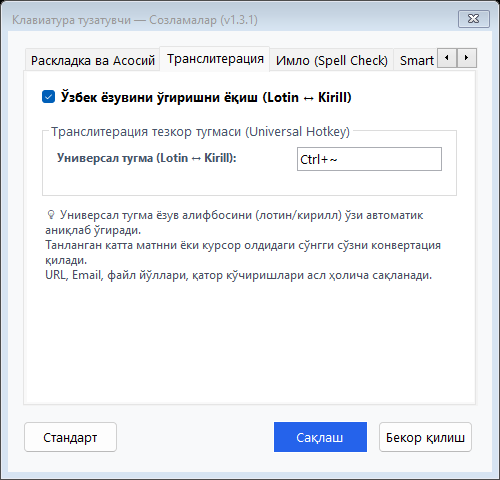
Task: Close the settings window
Action: click(474, 19)
